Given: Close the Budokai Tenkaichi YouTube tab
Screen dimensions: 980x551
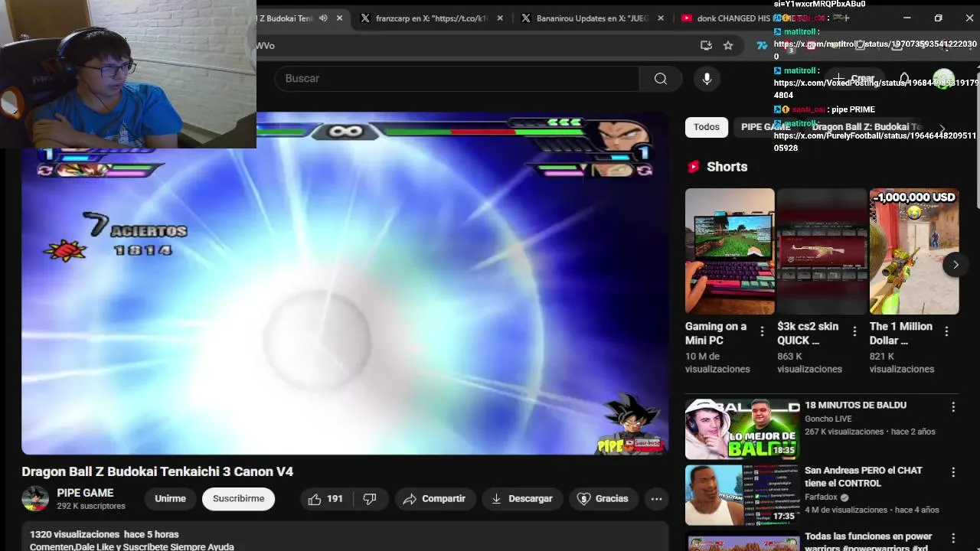Looking at the screenshot, I should [x=340, y=18].
